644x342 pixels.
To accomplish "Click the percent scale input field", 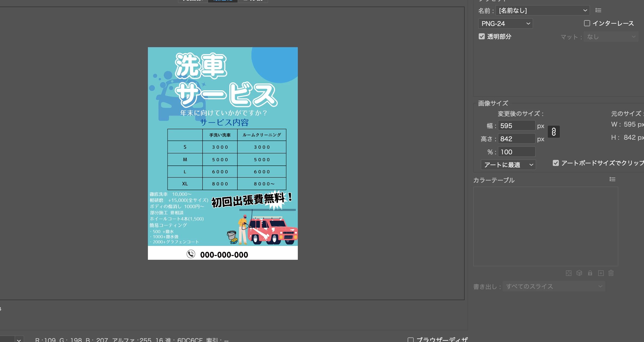I will 516,152.
